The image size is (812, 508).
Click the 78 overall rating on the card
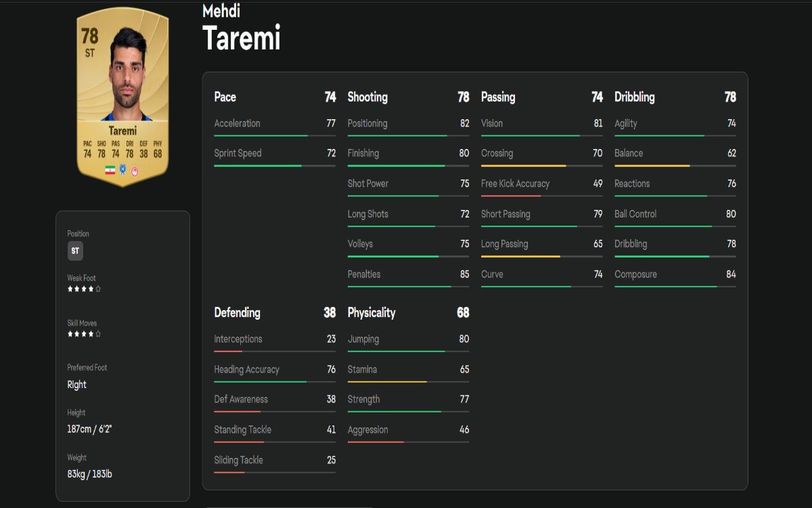[x=90, y=35]
